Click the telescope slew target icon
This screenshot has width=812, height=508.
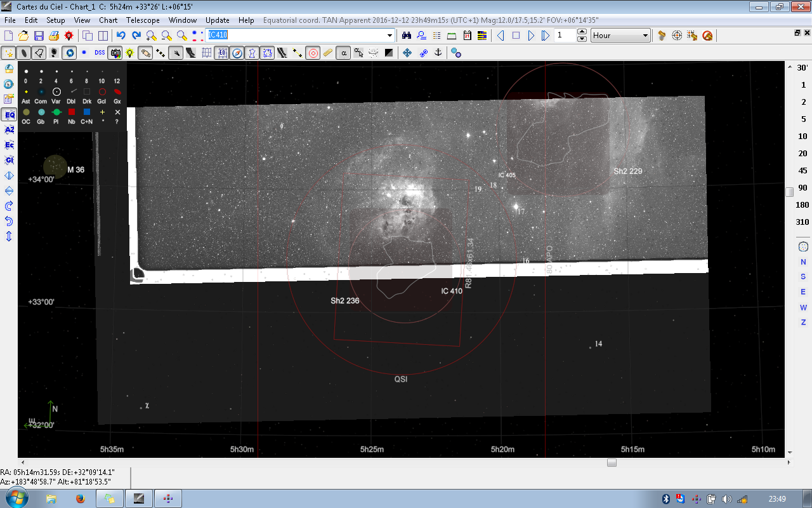click(677, 36)
